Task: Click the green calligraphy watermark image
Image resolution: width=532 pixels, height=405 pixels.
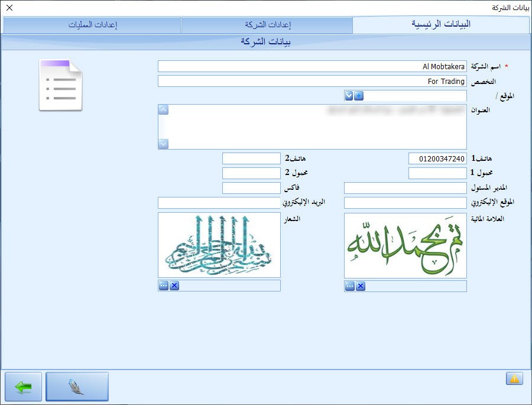Action: 406,245
